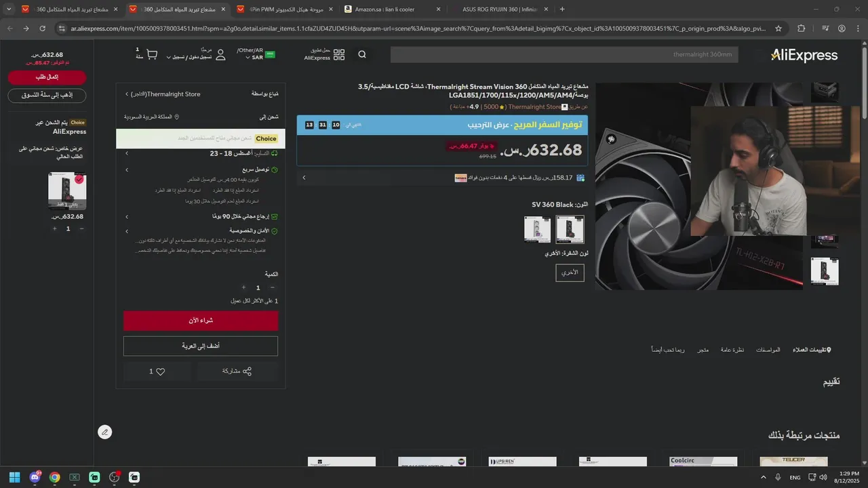
Task: Click the floating pencil edit icon
Action: coord(104,432)
